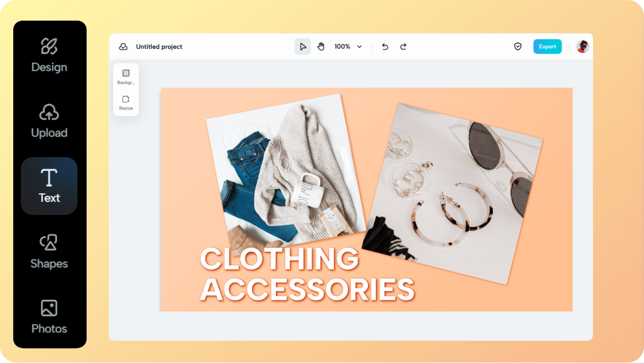Switch to the Hand pan tool

coord(320,46)
